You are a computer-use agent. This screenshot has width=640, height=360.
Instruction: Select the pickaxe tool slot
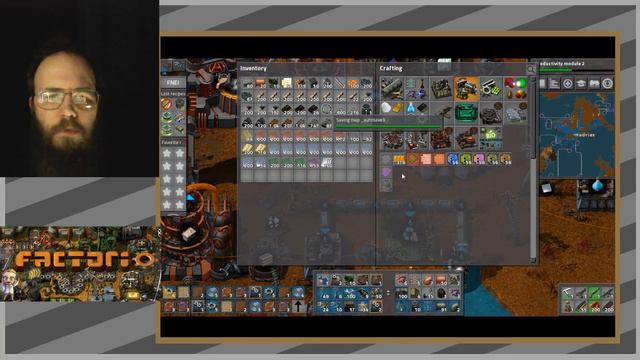click(x=568, y=293)
